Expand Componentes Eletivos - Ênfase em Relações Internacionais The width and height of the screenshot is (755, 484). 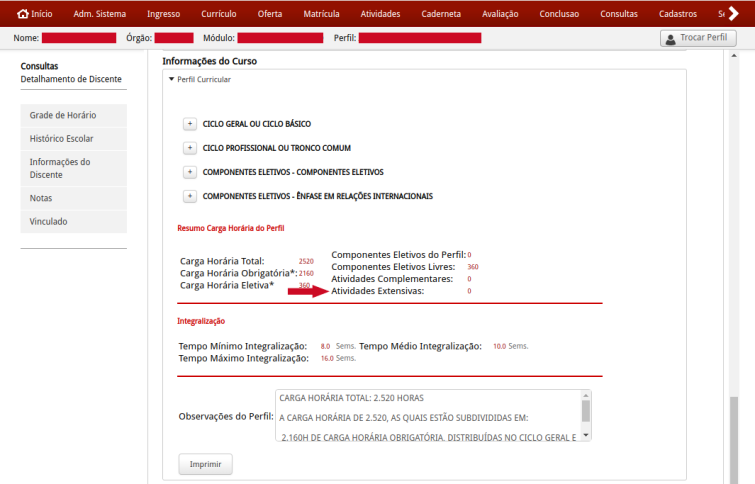pyautogui.click(x=190, y=196)
